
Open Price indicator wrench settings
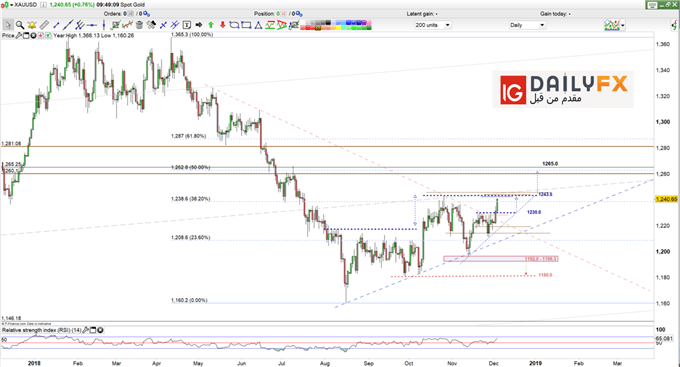tap(18, 36)
